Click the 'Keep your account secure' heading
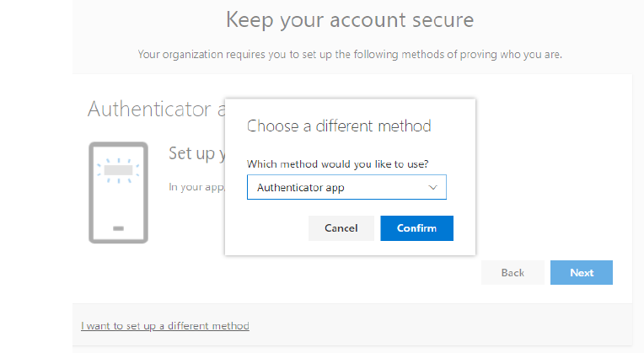Screen dimensions: 644x353 (350, 19)
